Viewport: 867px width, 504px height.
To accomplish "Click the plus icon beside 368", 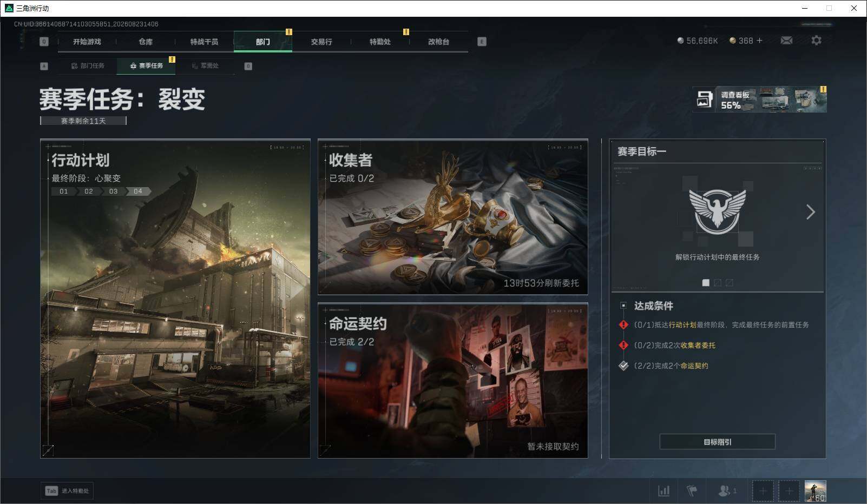I will 759,41.
